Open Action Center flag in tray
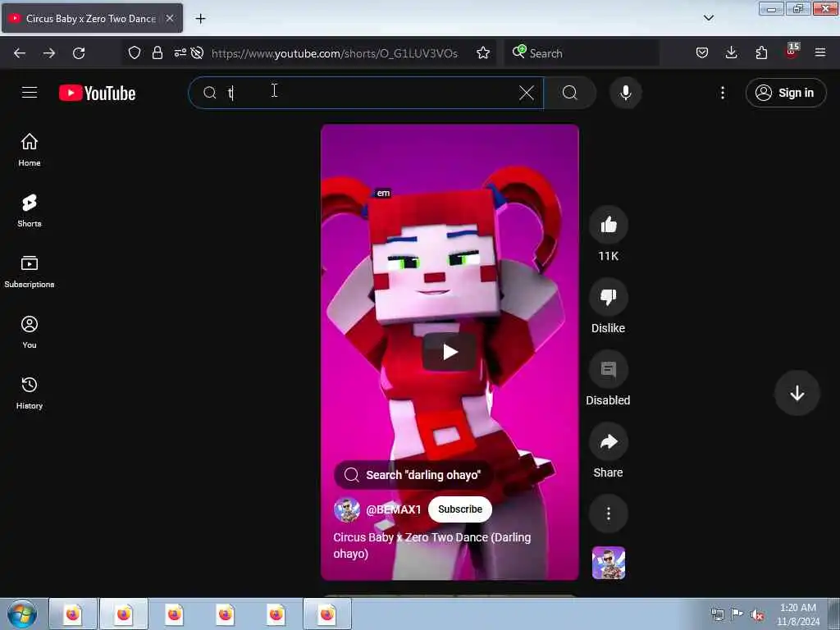 pyautogui.click(x=737, y=614)
